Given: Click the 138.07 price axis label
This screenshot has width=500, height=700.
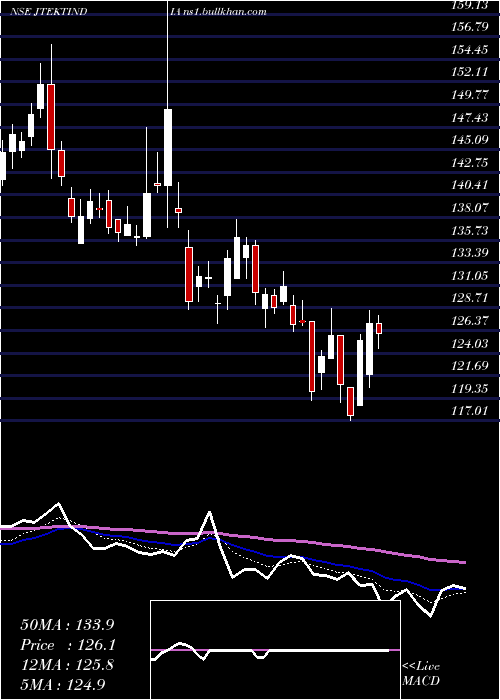Looking at the screenshot, I should click(x=470, y=208).
